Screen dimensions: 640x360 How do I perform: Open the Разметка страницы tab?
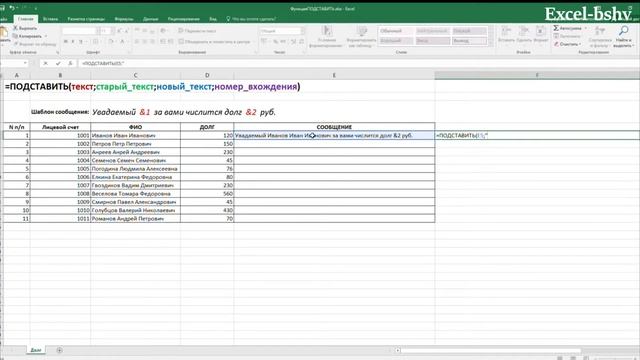(x=86, y=19)
